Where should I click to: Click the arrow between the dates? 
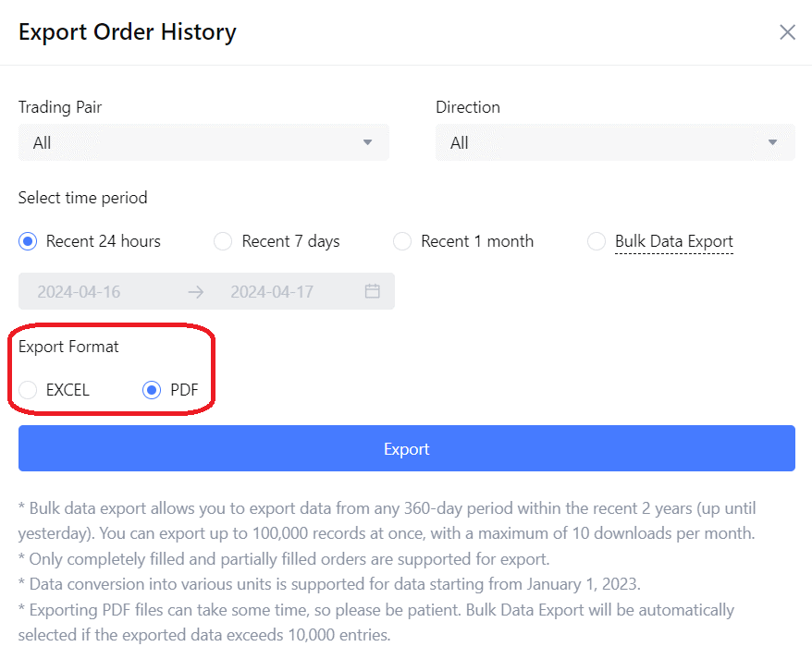click(196, 291)
